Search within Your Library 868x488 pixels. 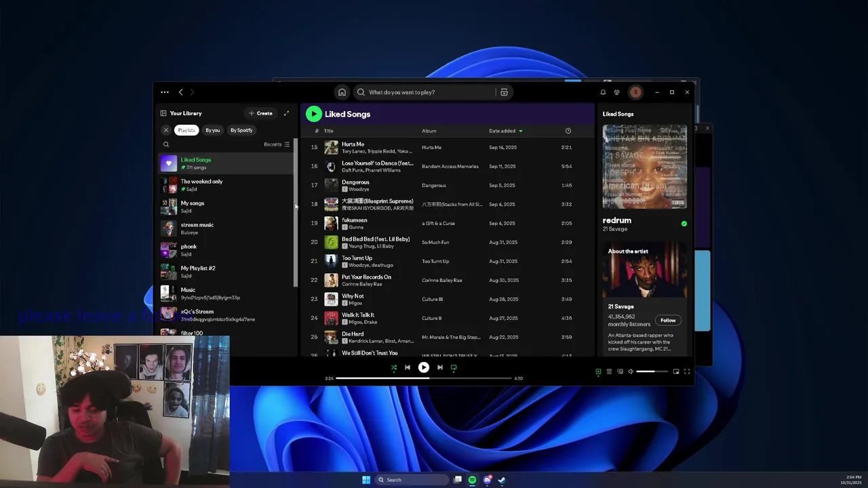(166, 144)
